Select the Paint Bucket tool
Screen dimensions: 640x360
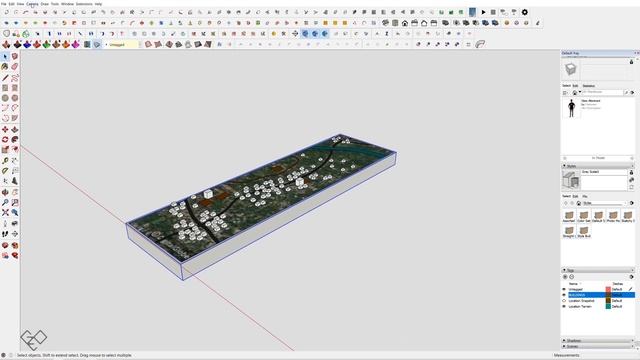[5, 67]
